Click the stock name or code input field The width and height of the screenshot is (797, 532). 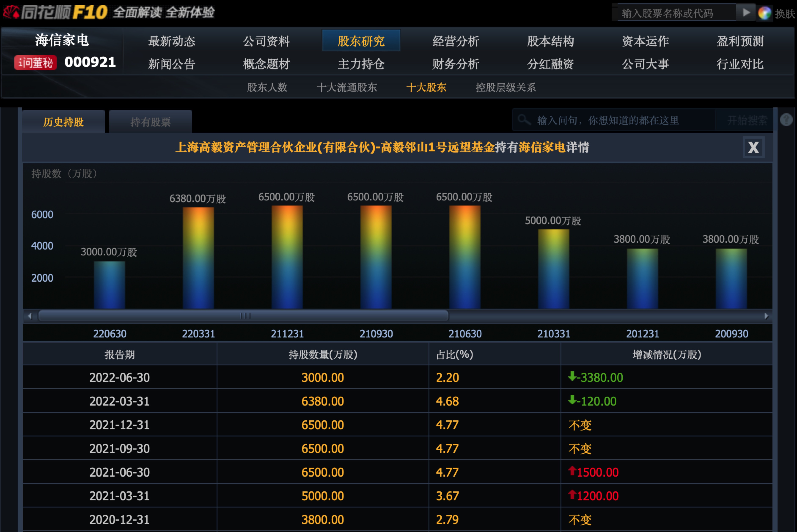(677, 13)
